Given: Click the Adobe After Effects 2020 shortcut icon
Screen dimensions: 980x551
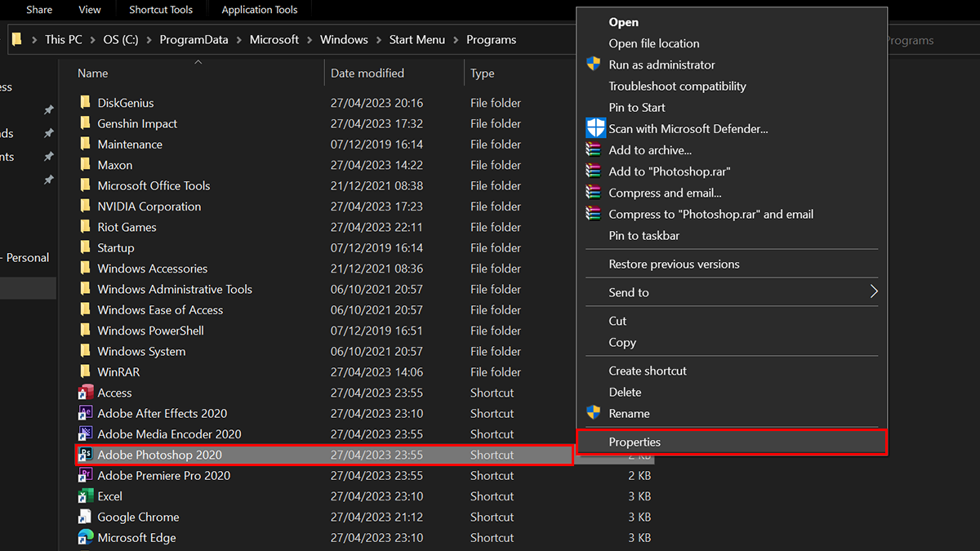Looking at the screenshot, I should (x=85, y=413).
